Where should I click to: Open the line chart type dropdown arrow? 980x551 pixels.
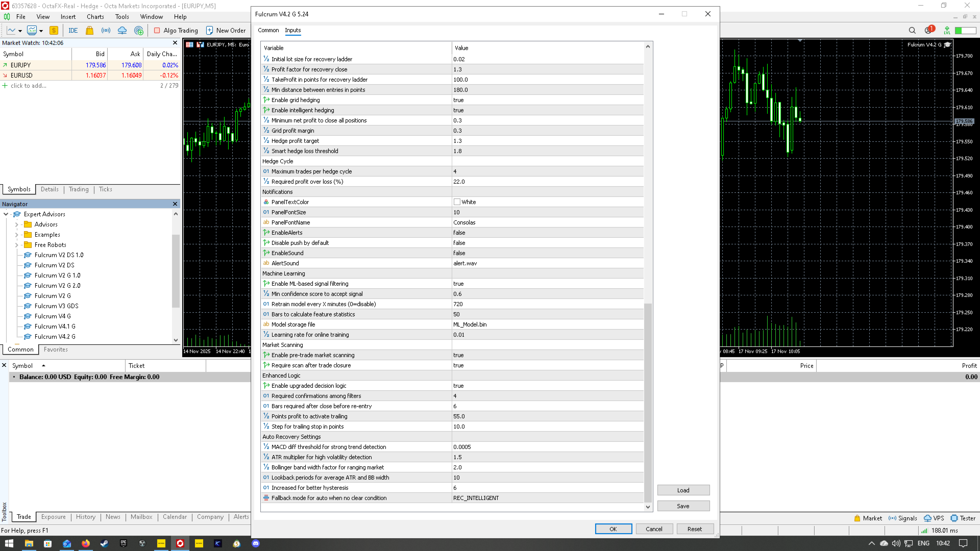(20, 31)
